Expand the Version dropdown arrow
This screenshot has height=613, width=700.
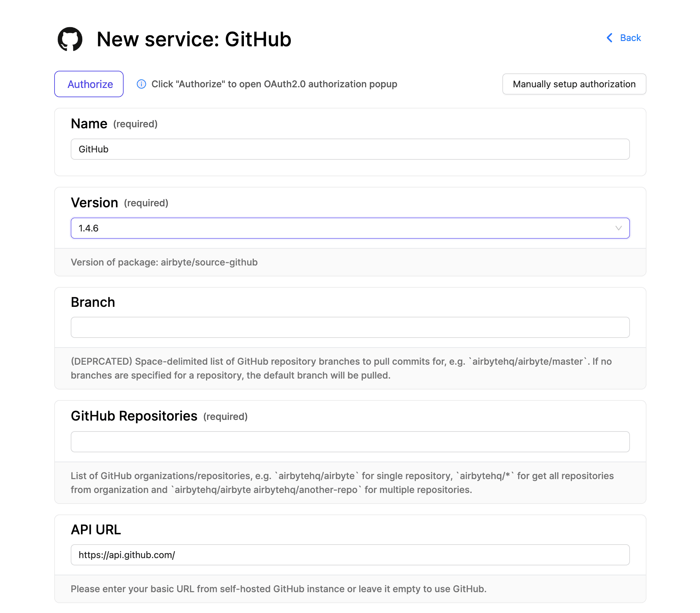(618, 228)
